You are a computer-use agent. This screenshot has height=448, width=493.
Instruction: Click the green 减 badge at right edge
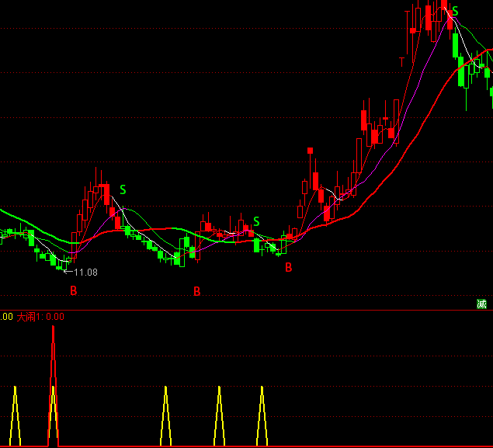tap(481, 304)
